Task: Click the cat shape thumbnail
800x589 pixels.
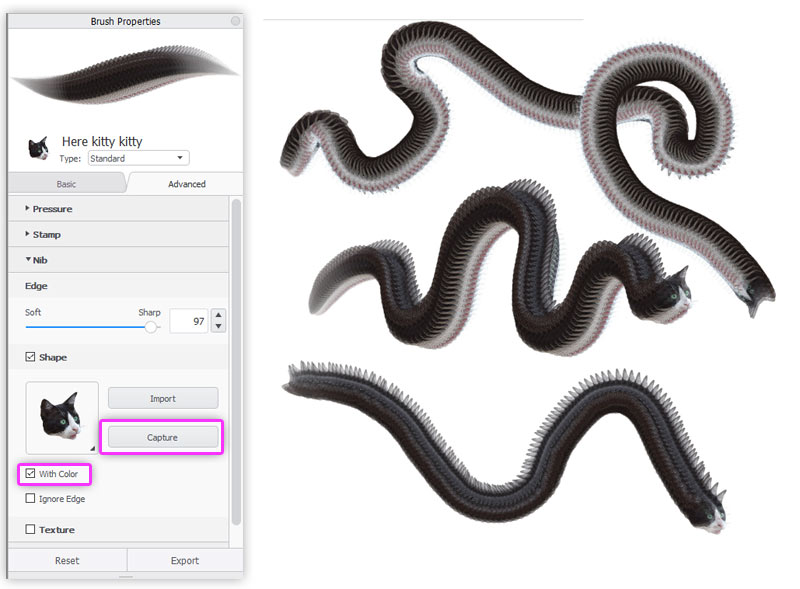Action: point(62,417)
